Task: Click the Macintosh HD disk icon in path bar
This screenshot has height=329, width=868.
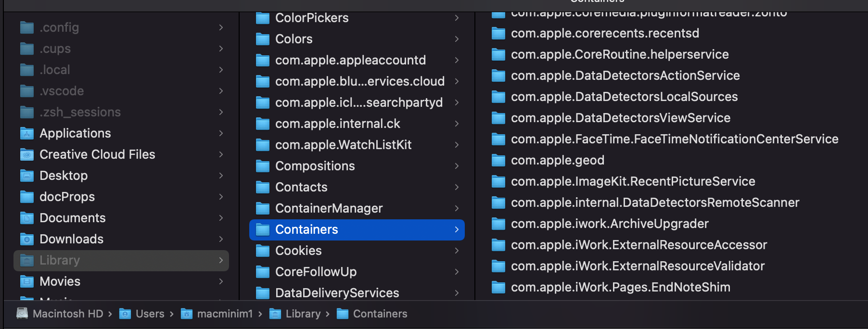Action: click(22, 314)
